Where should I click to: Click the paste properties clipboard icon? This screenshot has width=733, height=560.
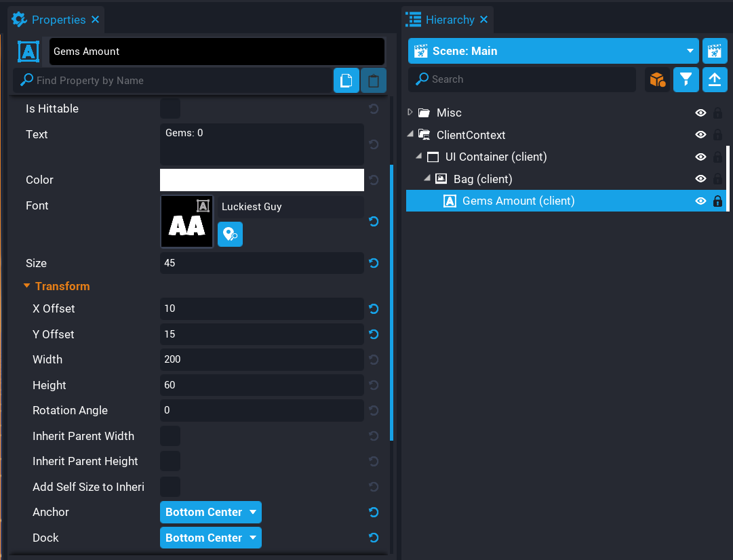pyautogui.click(x=374, y=81)
